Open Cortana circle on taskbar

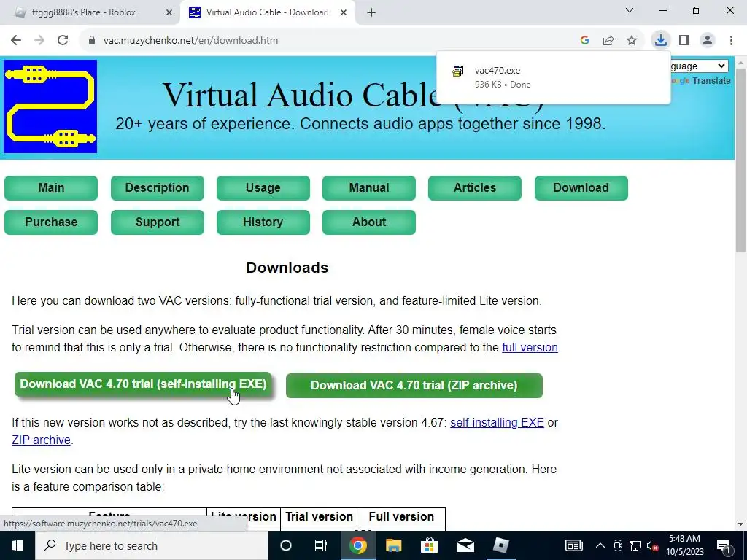pos(286,545)
